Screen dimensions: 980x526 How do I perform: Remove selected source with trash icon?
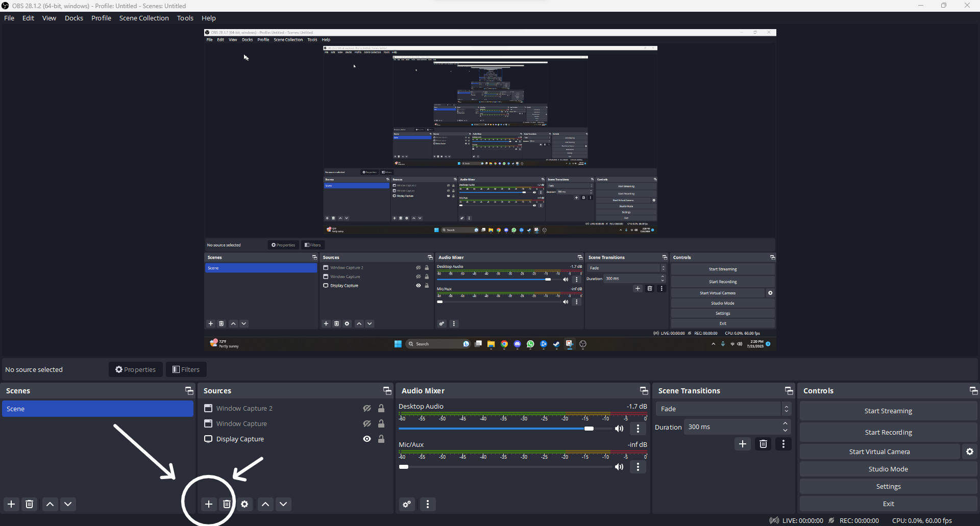click(227, 504)
